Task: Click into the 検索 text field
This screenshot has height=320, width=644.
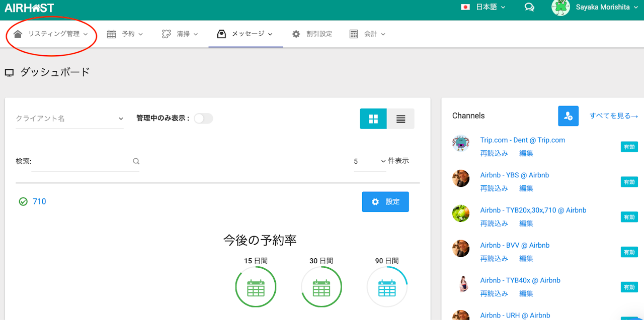Action: pyautogui.click(x=80, y=161)
